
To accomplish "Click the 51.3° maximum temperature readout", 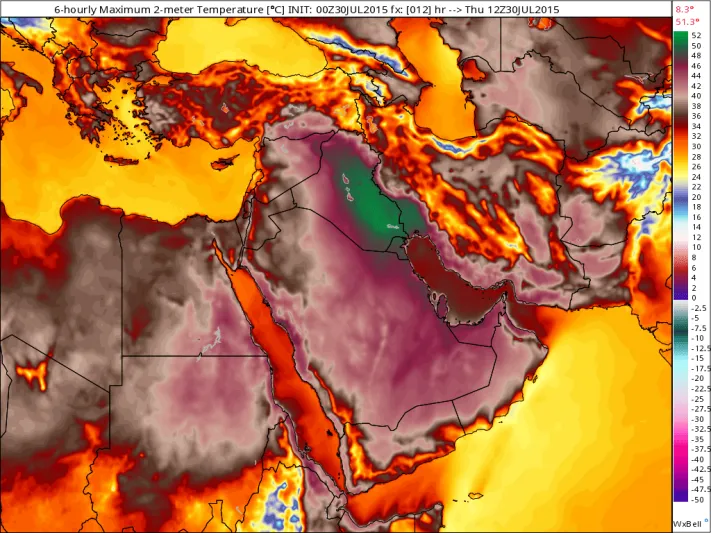I will (687, 20).
